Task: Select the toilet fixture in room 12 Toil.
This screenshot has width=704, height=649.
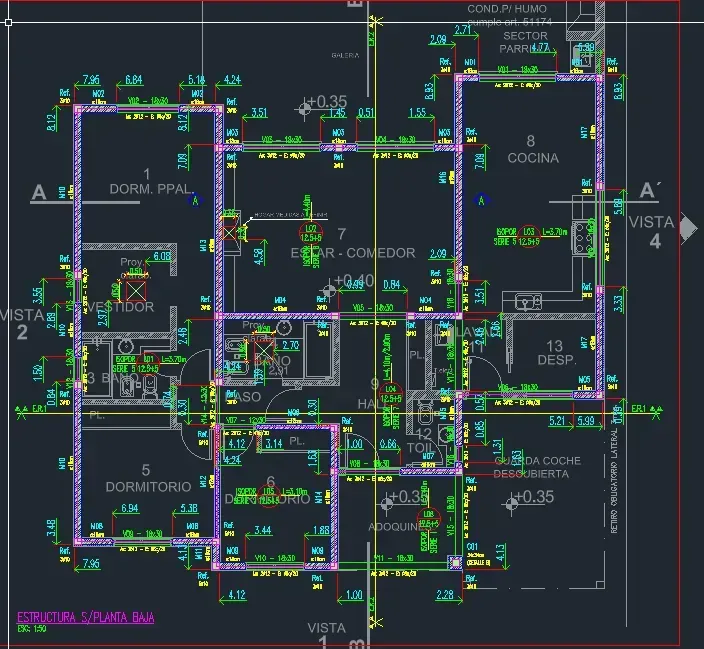Action: coord(425,414)
